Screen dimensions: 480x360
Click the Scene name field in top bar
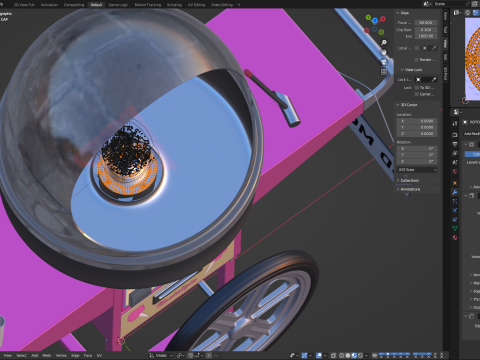point(450,4)
